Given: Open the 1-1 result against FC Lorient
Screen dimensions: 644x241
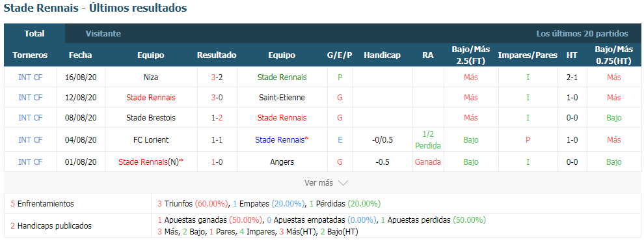Looking at the screenshot, I should pyautogui.click(x=217, y=140).
